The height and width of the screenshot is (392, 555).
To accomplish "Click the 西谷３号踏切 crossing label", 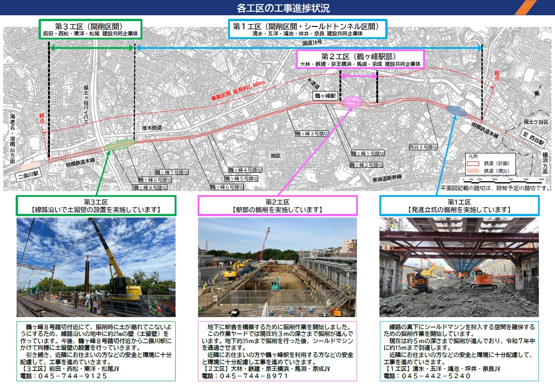I will (x=423, y=147).
